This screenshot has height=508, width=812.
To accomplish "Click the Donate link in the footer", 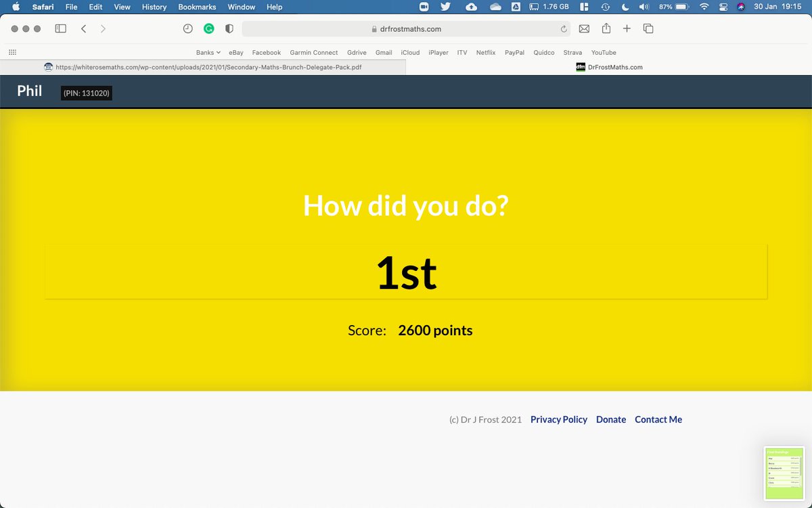I will pyautogui.click(x=611, y=419).
